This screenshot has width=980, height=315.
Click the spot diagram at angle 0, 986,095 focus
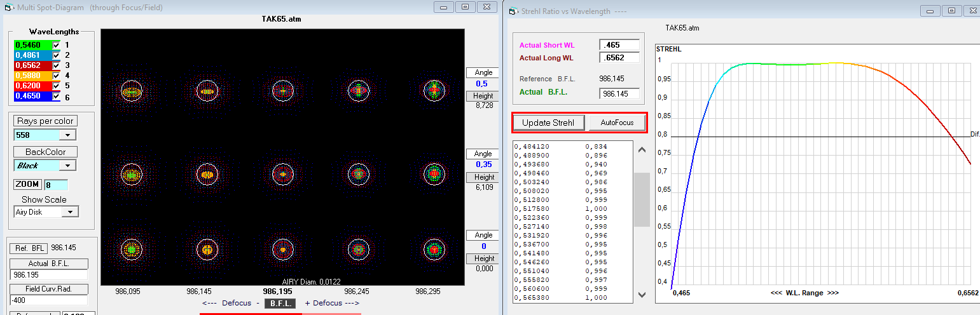point(131,250)
